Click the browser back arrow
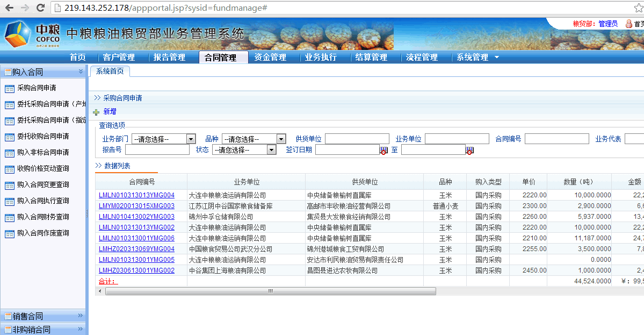 (9, 8)
